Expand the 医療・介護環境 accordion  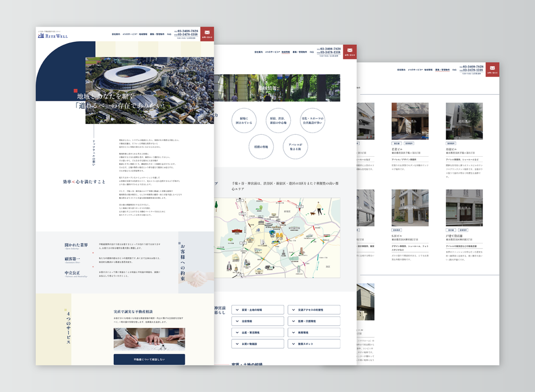point(314,321)
